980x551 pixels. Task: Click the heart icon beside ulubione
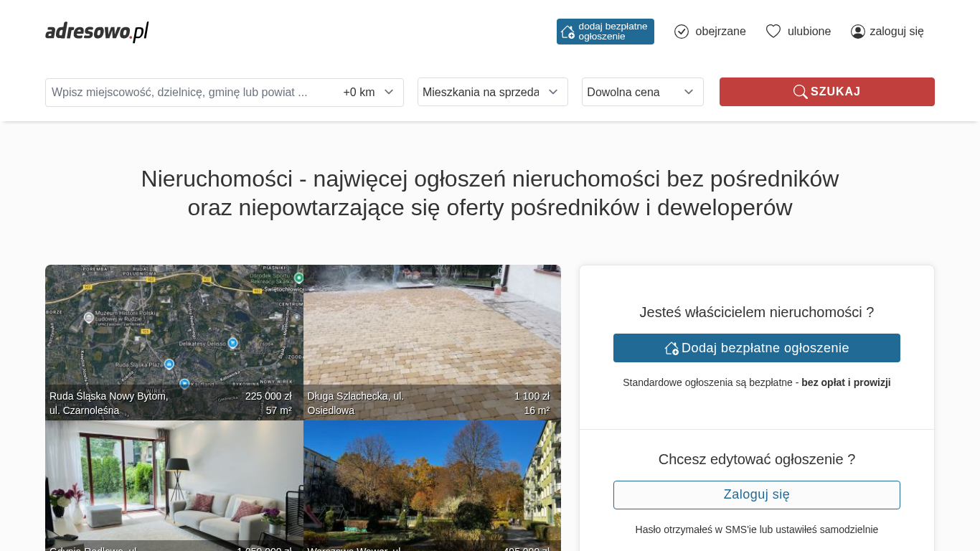[x=773, y=32]
